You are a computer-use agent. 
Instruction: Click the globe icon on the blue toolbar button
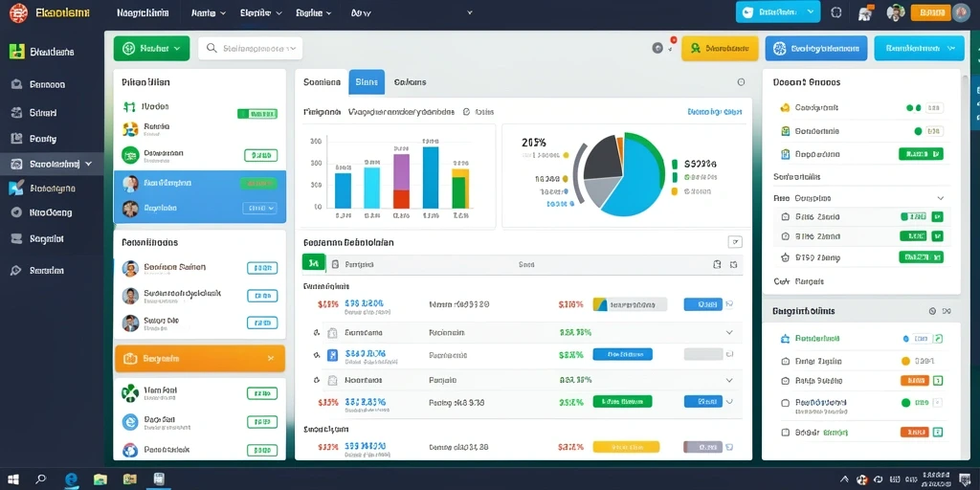[x=779, y=48]
